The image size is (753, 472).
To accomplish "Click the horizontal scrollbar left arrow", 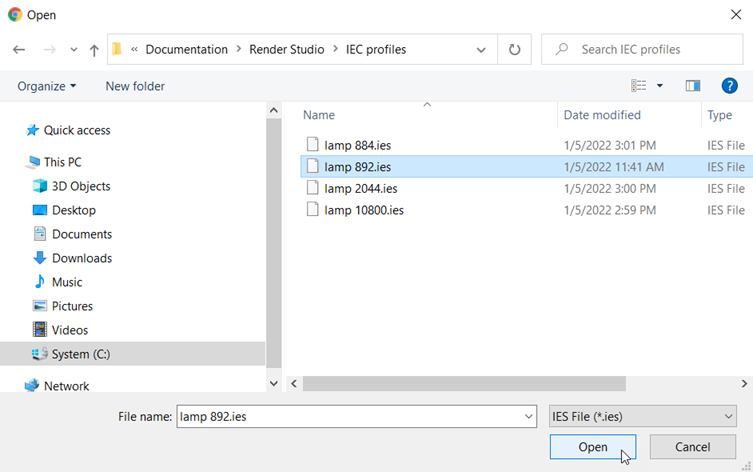I will click(x=294, y=384).
